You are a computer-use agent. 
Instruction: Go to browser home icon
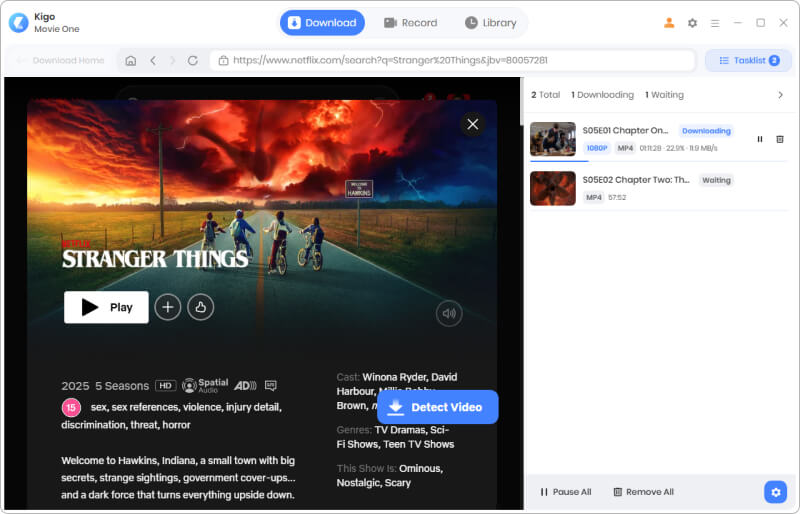click(x=131, y=60)
